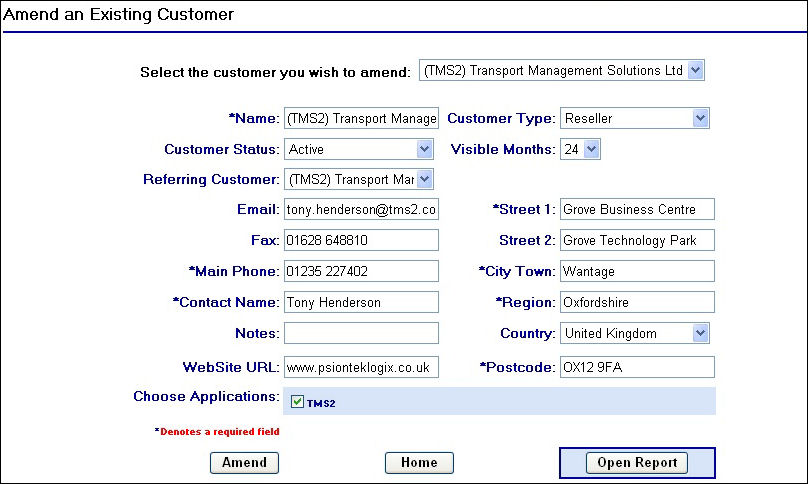This screenshot has height=484, width=808.
Task: Click the 'Select the customer you wish to amend:' label
Action: 275,72
